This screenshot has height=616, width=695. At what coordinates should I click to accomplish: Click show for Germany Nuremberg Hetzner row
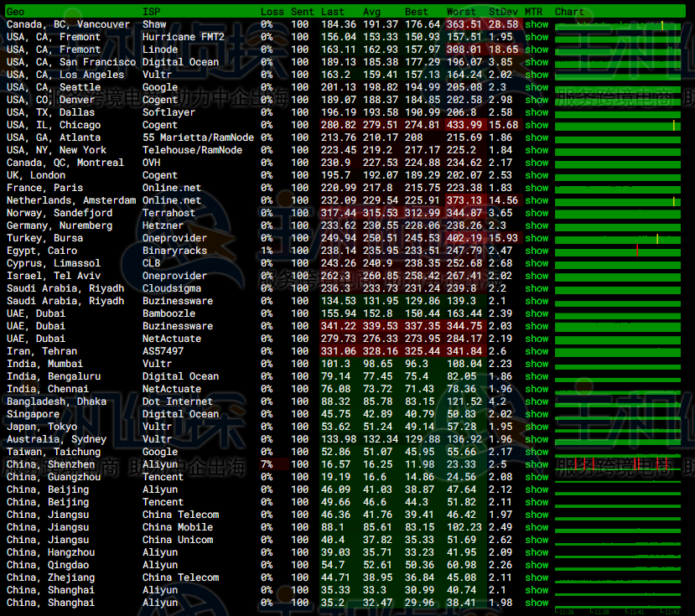click(537, 225)
